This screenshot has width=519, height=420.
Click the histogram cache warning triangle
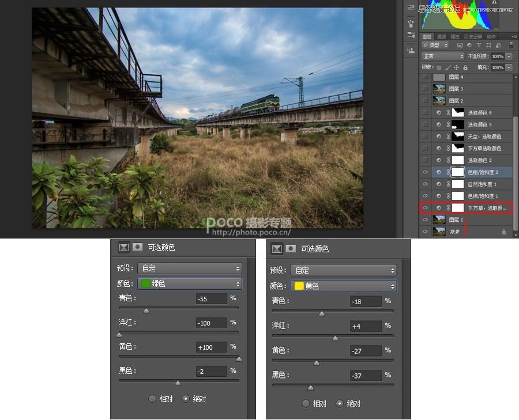[494, 2]
